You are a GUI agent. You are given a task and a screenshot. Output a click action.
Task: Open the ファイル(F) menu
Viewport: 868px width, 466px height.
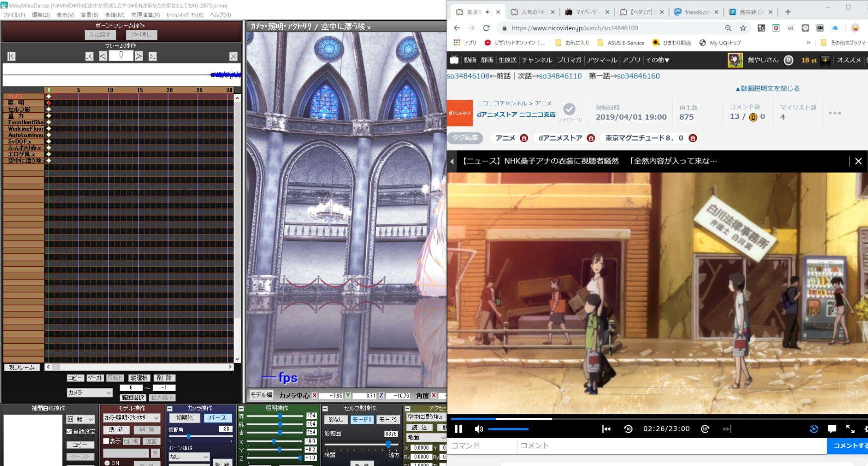click(x=14, y=15)
